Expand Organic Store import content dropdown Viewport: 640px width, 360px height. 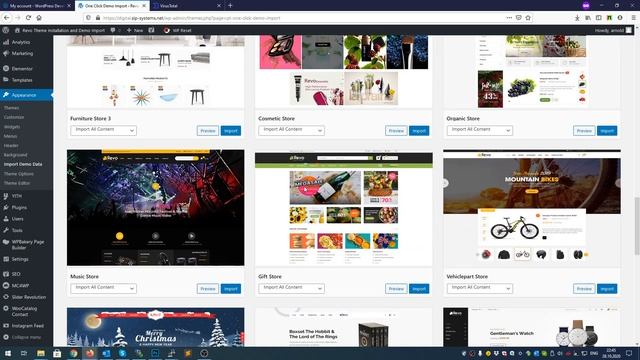coord(480,130)
